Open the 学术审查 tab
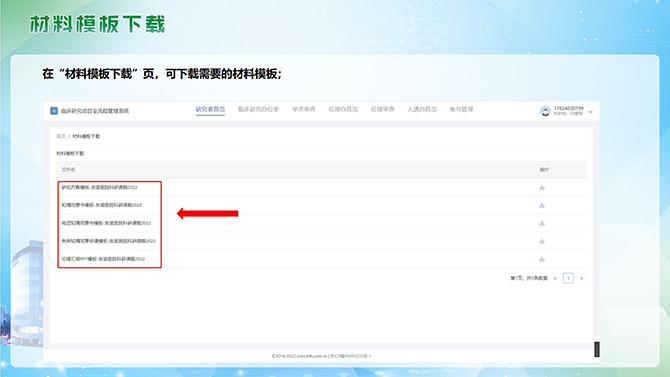The height and width of the screenshot is (377, 670). point(304,109)
